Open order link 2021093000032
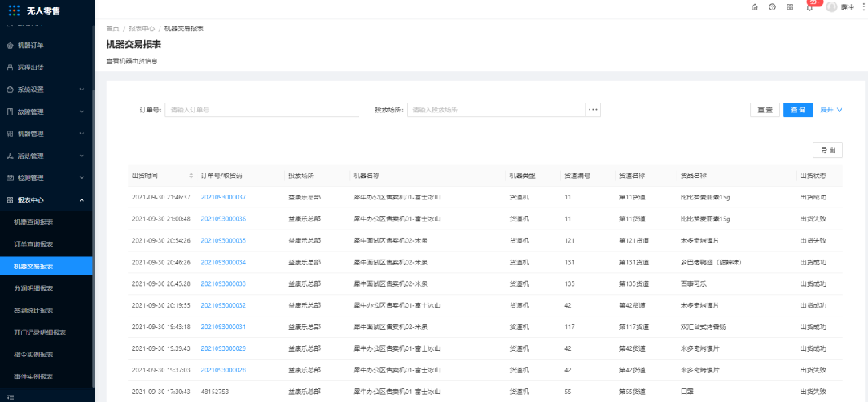Image resolution: width=868 pixels, height=403 pixels. coord(223,305)
